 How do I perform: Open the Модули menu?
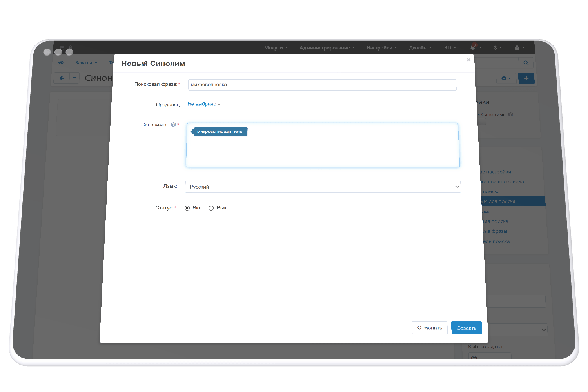pyautogui.click(x=276, y=48)
